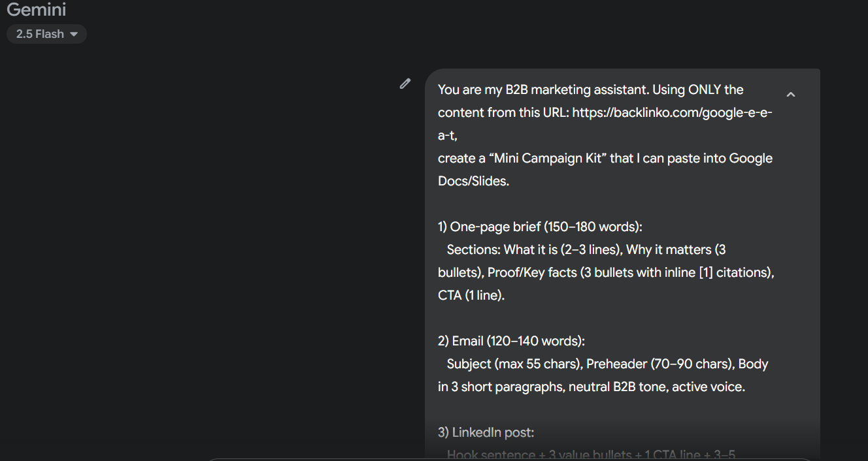Click the "3) LinkedIn post:" heading

click(x=486, y=432)
